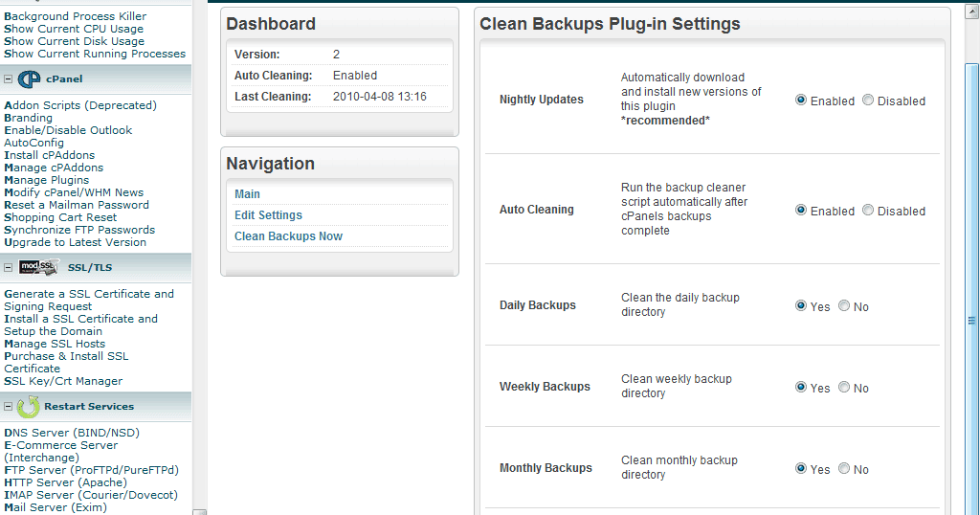The image size is (980, 515).
Task: Click the Nightly Updates setting label
Action: 542,100
